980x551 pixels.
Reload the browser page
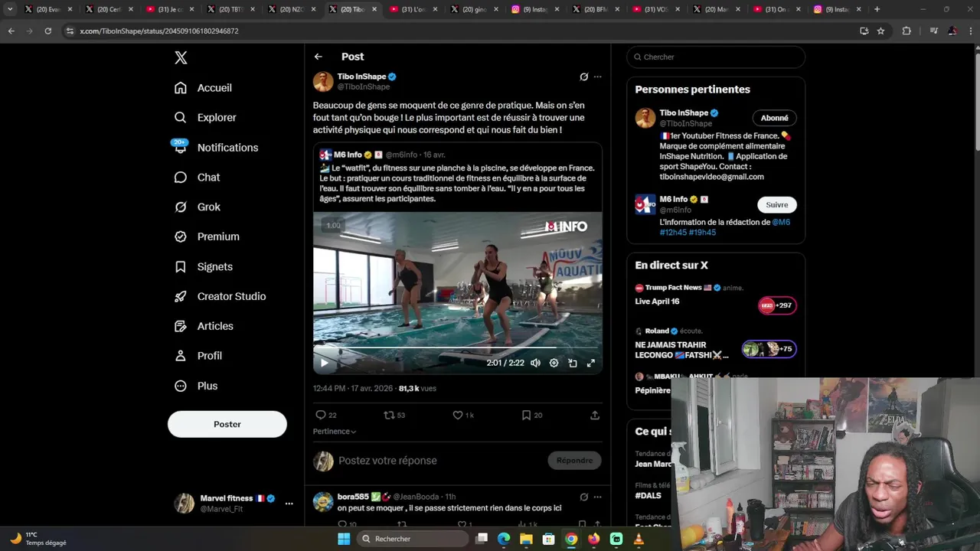coord(47,31)
